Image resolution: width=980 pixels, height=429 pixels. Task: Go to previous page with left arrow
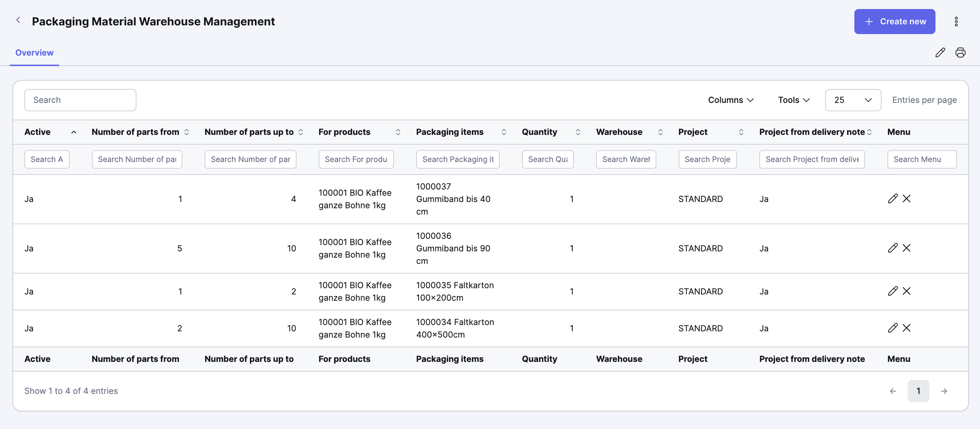pyautogui.click(x=893, y=391)
